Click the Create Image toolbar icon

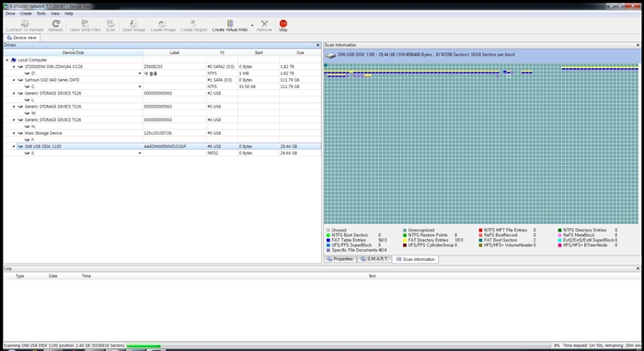[x=163, y=24]
